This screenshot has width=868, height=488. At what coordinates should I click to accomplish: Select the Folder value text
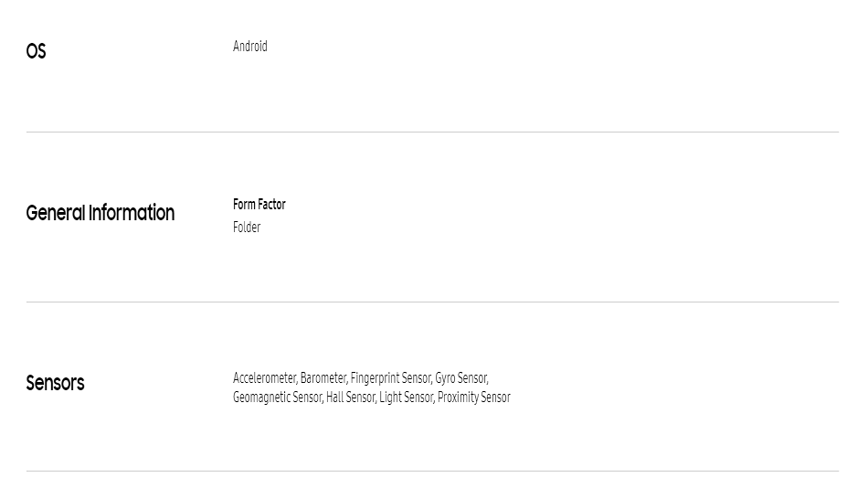click(247, 228)
